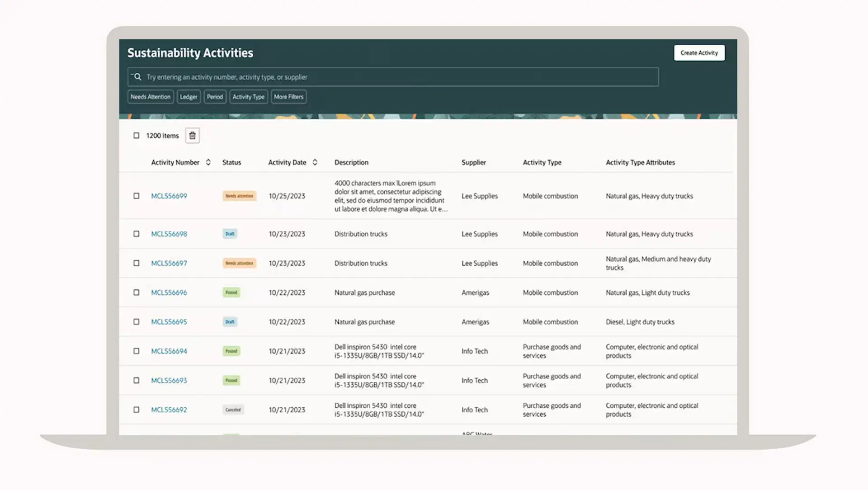Check the MCLS56695 row checkbox
Image resolution: width=868 pixels, height=490 pixels.
tap(136, 322)
